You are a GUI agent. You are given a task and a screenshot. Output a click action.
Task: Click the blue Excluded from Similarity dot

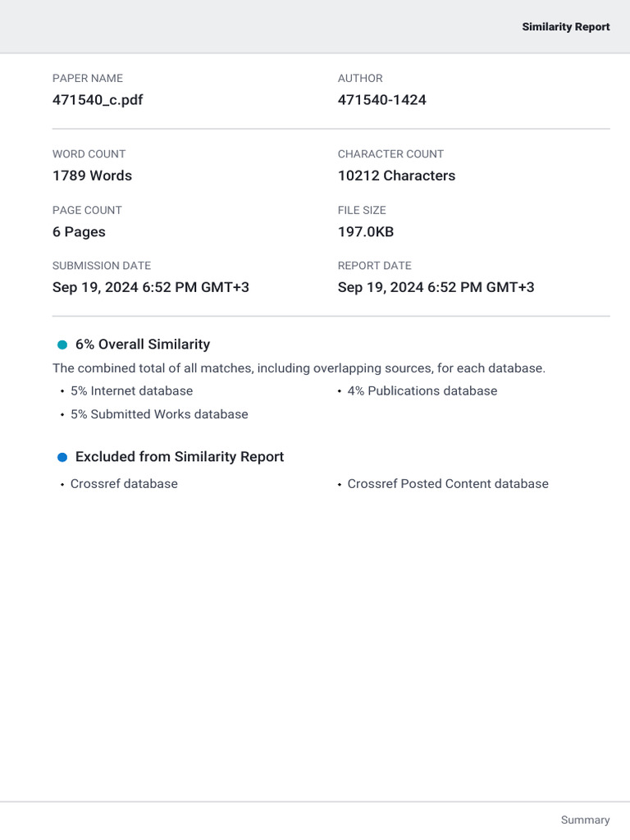click(62, 457)
